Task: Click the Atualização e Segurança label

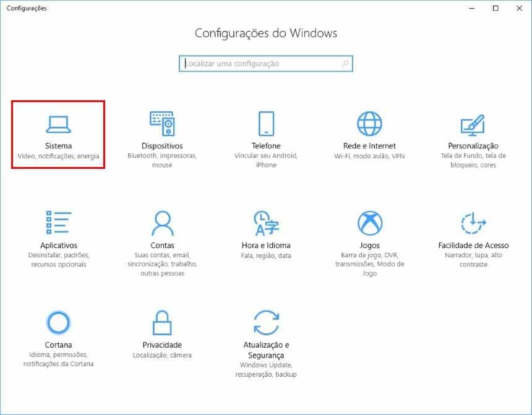Action: click(x=266, y=350)
